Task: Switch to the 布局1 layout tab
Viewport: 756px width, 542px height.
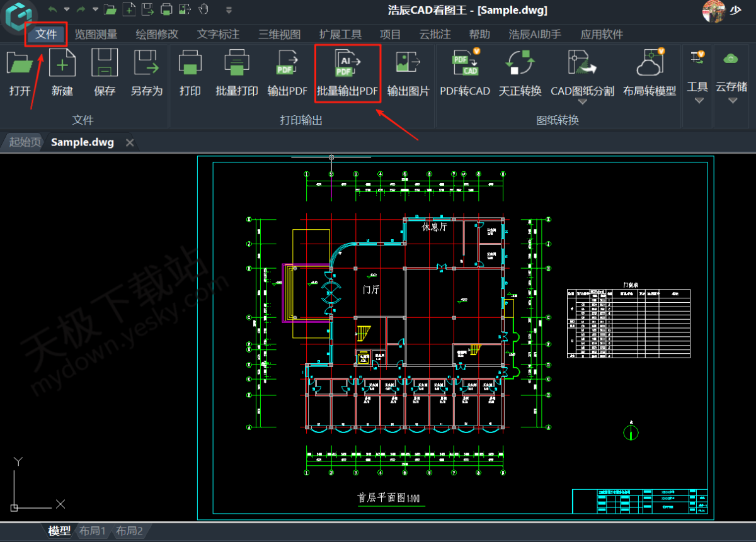Action: (92, 531)
